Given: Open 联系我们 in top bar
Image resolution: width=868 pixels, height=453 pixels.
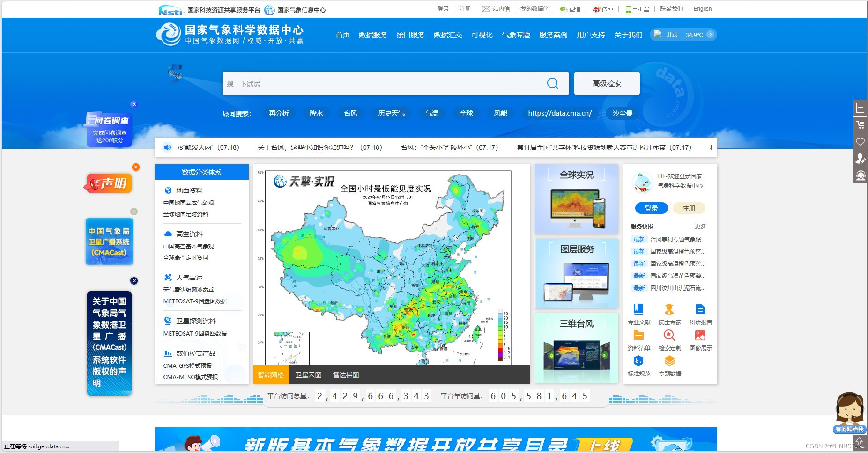Looking at the screenshot, I should point(671,9).
